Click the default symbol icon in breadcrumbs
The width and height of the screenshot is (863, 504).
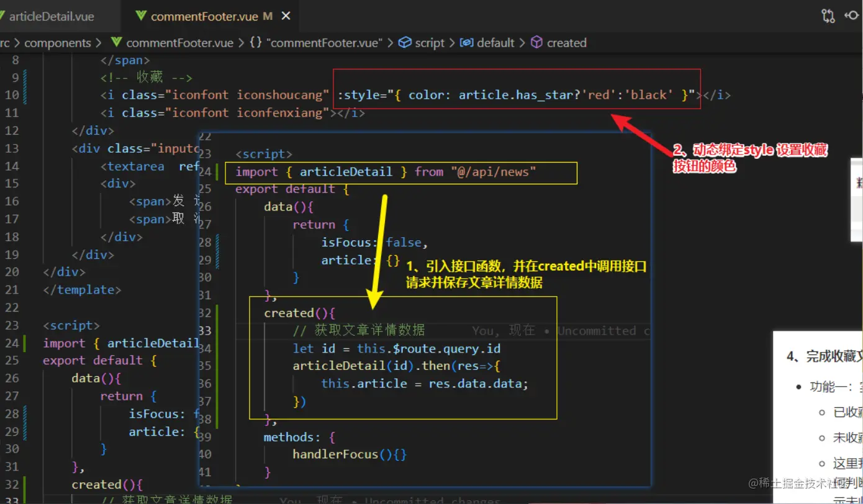click(466, 43)
